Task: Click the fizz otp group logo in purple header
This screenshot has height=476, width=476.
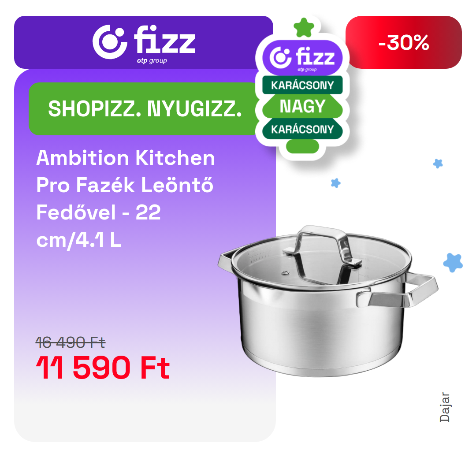Action: click(144, 43)
